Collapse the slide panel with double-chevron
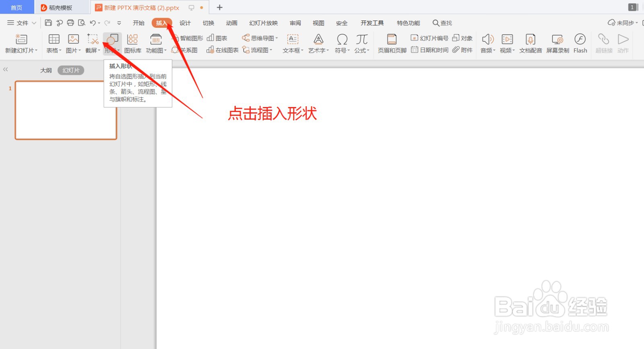 (6, 69)
